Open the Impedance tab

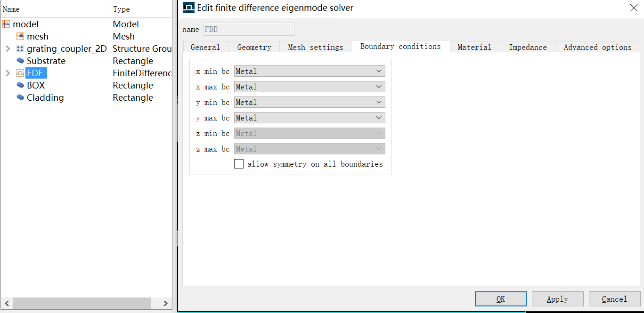(x=528, y=47)
